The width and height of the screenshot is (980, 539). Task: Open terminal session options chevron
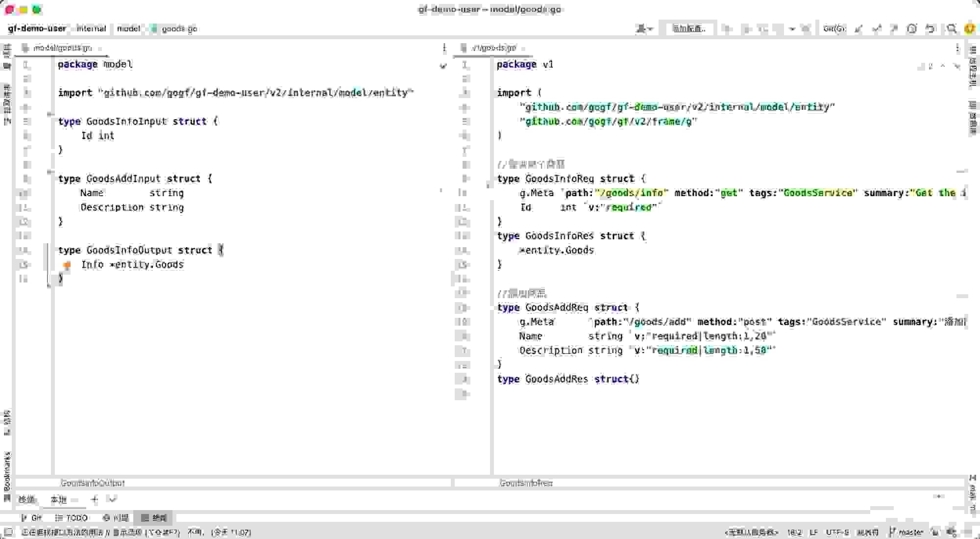[x=113, y=499]
